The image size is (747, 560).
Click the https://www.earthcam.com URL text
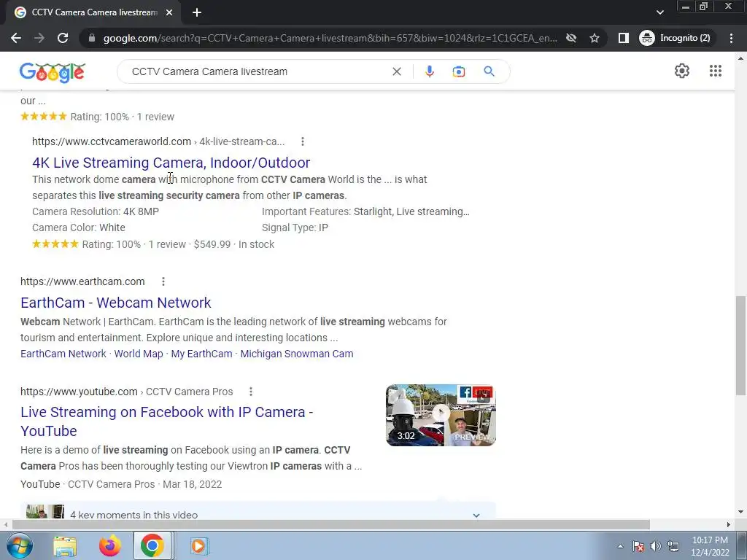pyautogui.click(x=82, y=281)
